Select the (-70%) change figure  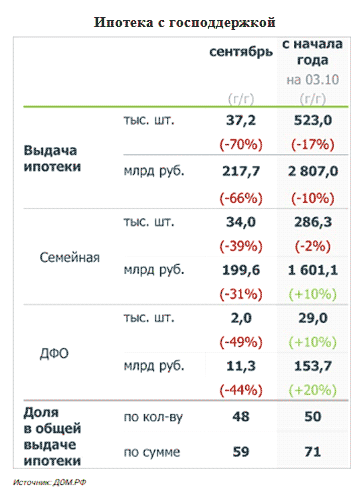coord(241,144)
